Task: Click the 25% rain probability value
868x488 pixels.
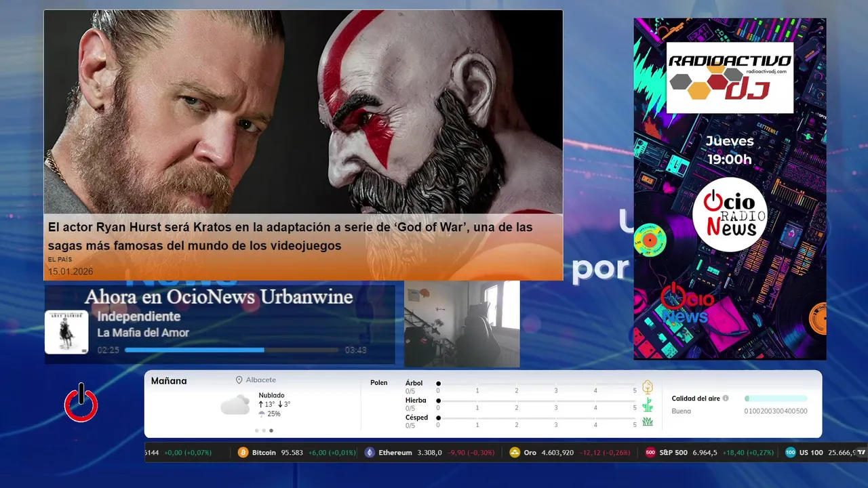Action: (x=274, y=414)
